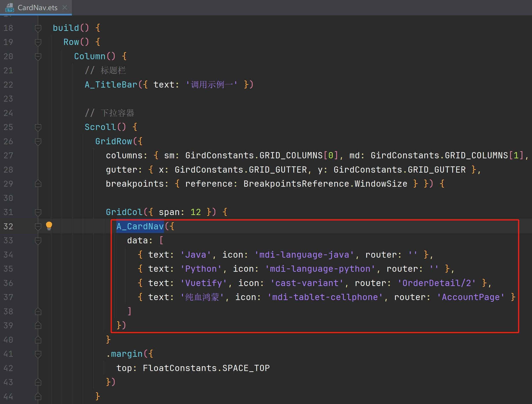Click the ETS file icon in CardNav.ets tab
The image size is (532, 404).
(x=9, y=7)
